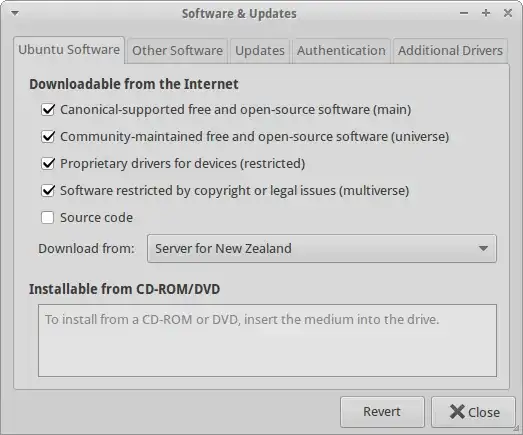This screenshot has height=435, width=523.
Task: Open the Updates tab
Action: click(x=260, y=51)
